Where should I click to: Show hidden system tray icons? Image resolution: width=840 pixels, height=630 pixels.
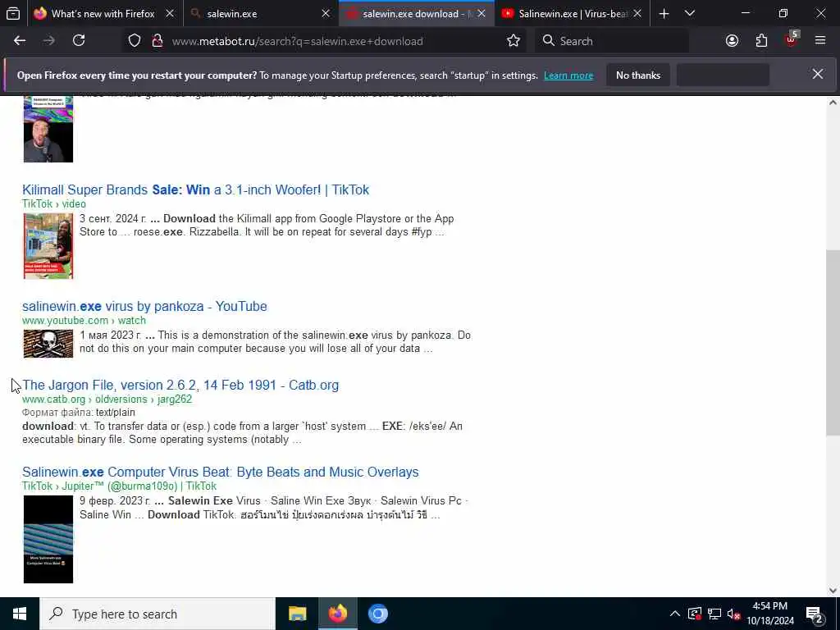[x=675, y=614]
